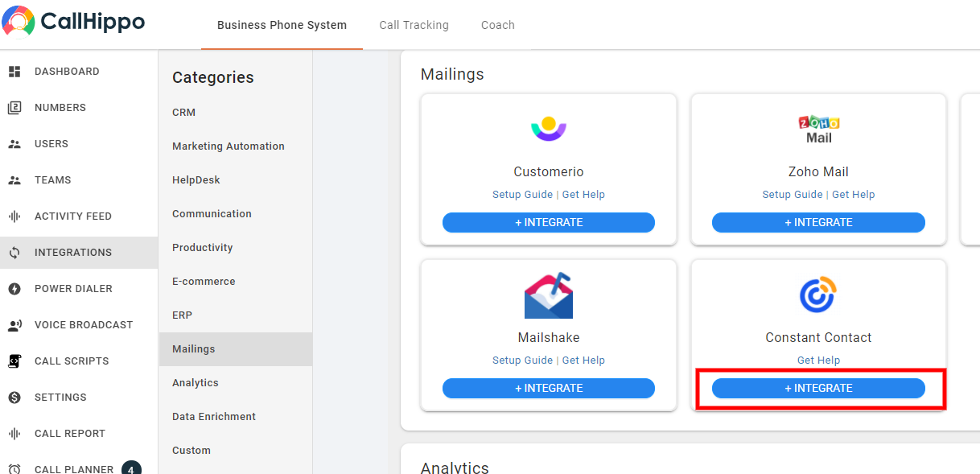The height and width of the screenshot is (474, 980).
Task: Click the Call Report waveform icon
Action: [x=14, y=434]
